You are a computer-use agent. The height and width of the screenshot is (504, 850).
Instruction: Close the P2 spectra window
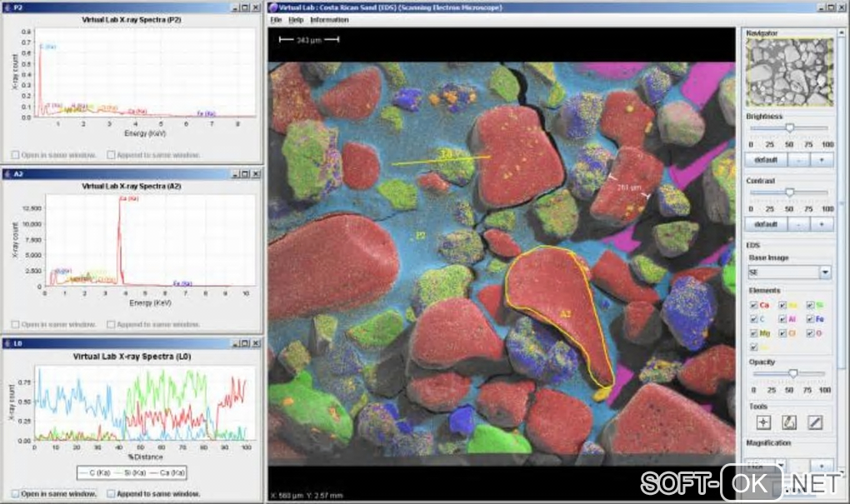tap(256, 7)
